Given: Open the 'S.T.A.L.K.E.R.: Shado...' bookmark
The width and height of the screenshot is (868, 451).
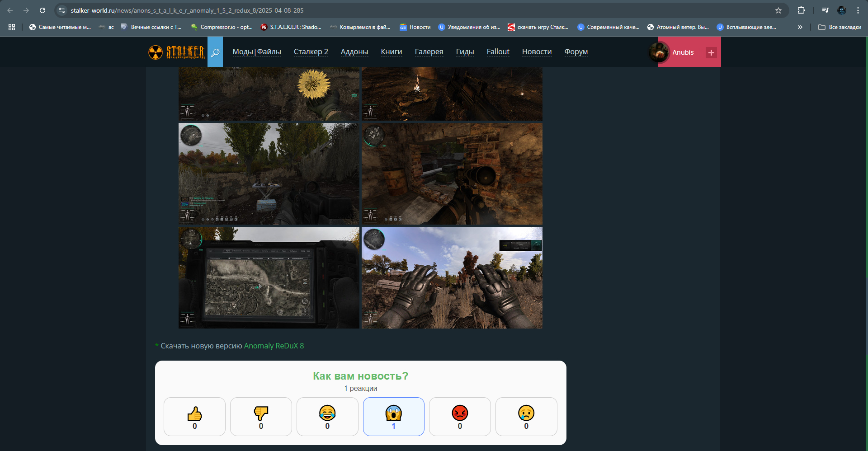Looking at the screenshot, I should (x=291, y=27).
